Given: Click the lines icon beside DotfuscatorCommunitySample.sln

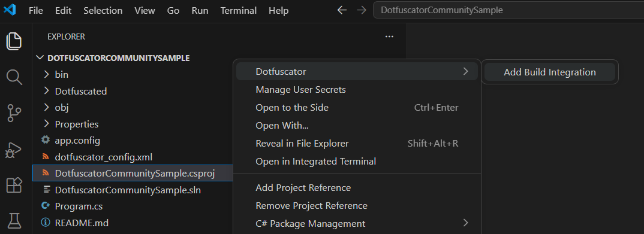Looking at the screenshot, I should (x=47, y=190).
